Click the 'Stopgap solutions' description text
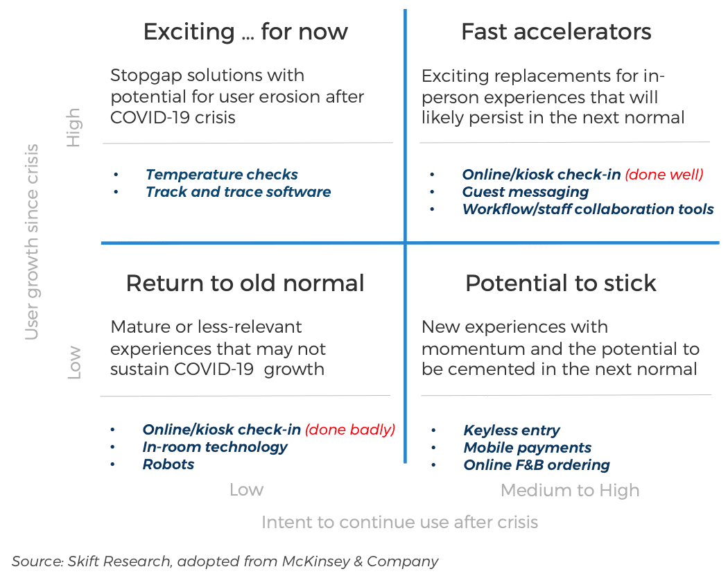 click(237, 96)
